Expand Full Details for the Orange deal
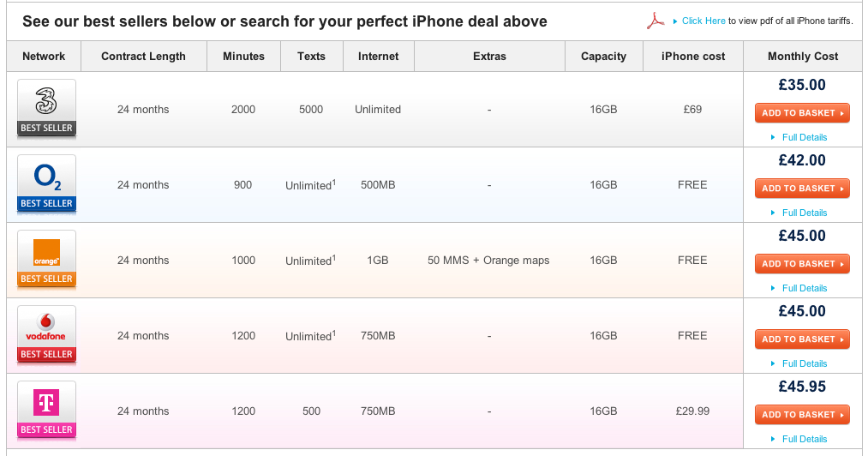This screenshot has height=456, width=868. pos(804,288)
